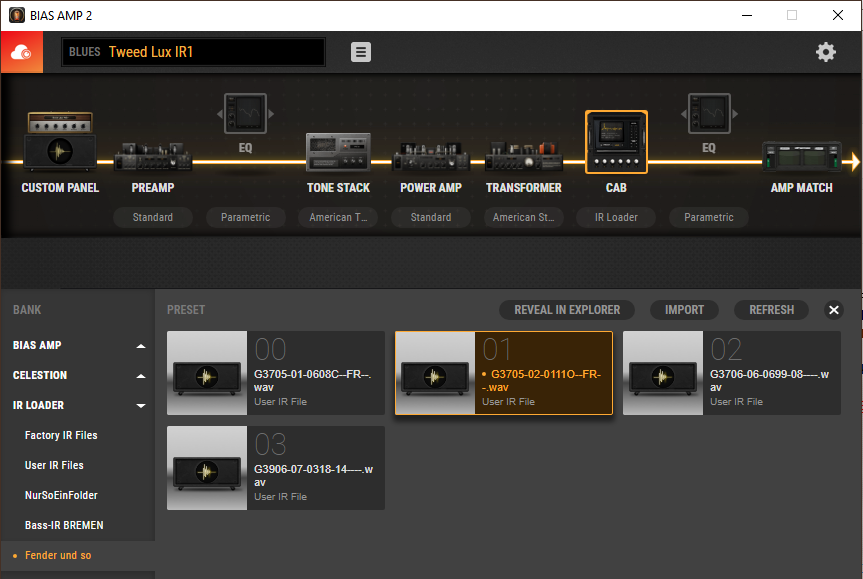The width and height of the screenshot is (863, 579).
Task: Click left arrow of the EQ after Preamp
Action: (x=220, y=114)
